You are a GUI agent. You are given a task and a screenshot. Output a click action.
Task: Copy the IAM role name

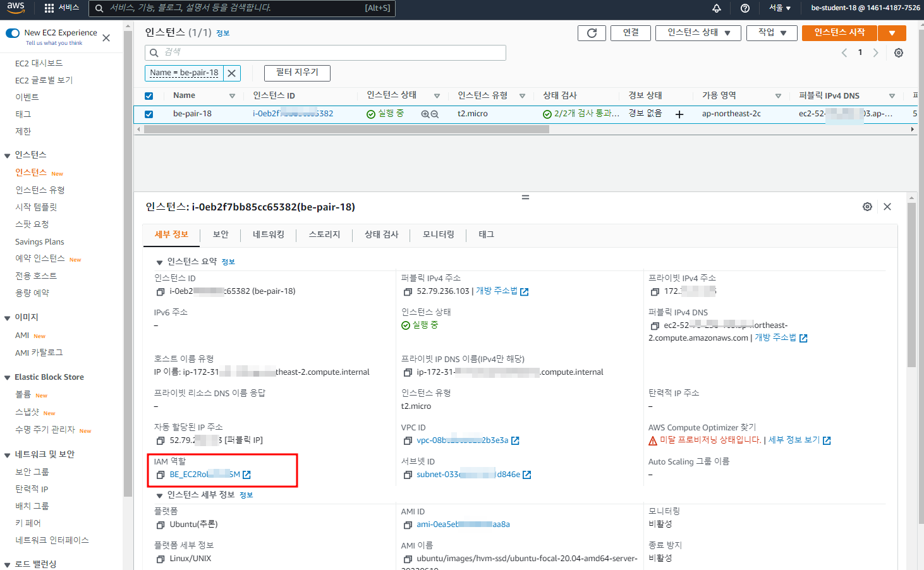click(161, 475)
